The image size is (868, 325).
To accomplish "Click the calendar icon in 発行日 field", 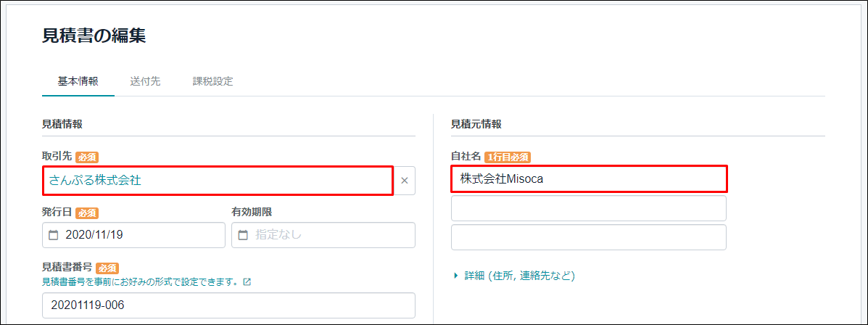I will point(54,235).
